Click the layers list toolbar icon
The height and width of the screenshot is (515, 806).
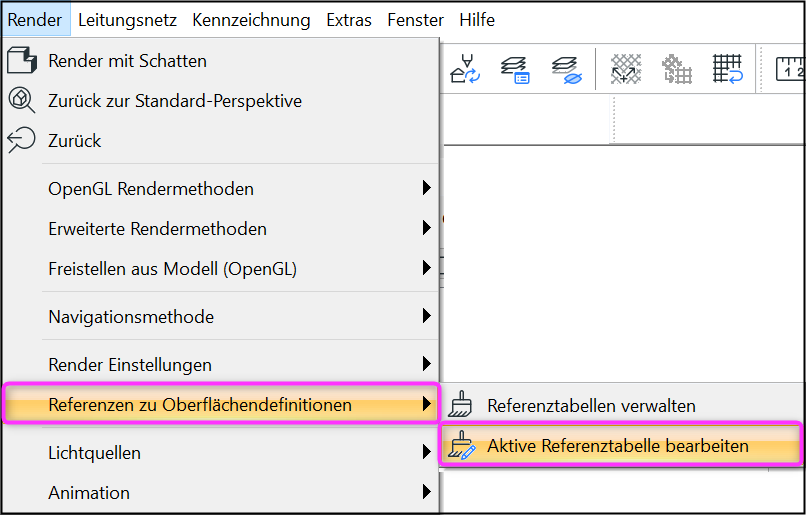[515, 69]
